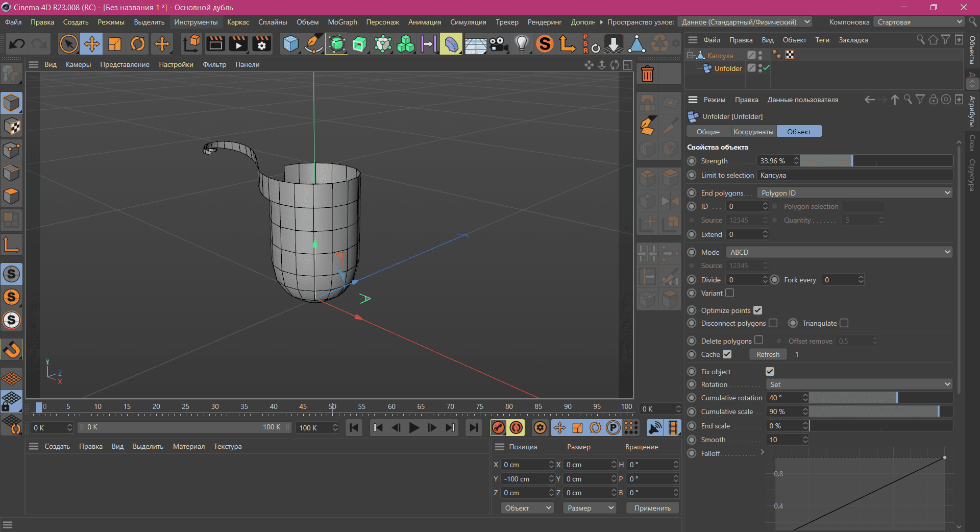980x532 pixels.
Task: Click the Floor grid object icon
Action: point(475,44)
